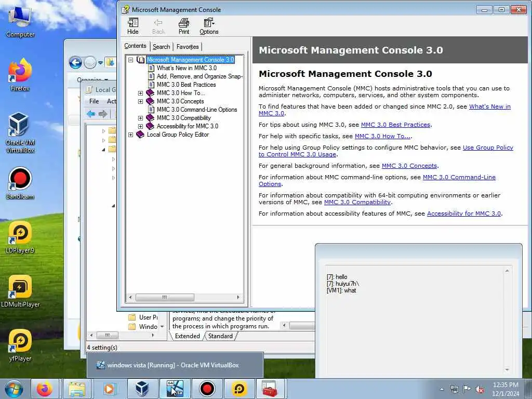Click the open book icon of root node
The height and width of the screenshot is (399, 532).
pyautogui.click(x=140, y=60)
